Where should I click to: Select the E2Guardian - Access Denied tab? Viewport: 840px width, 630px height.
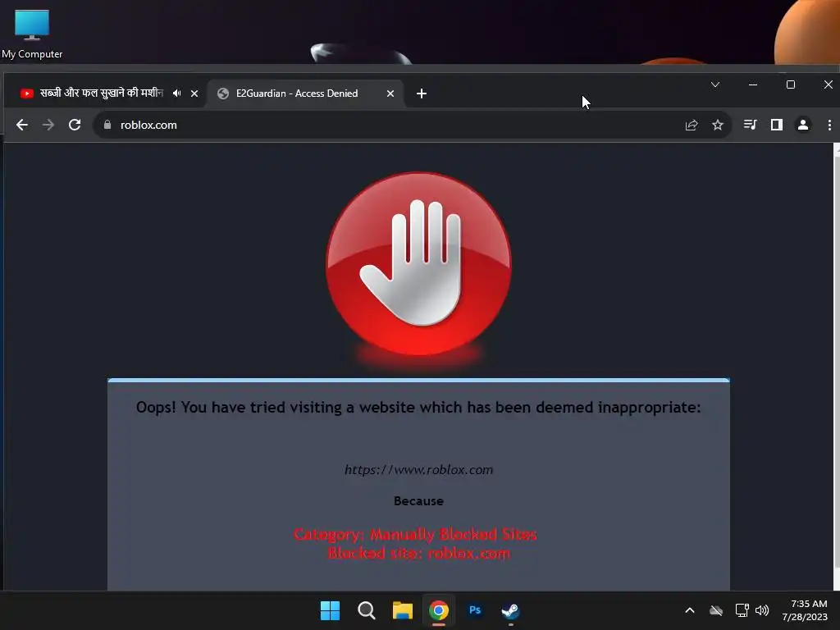pyautogui.click(x=305, y=94)
